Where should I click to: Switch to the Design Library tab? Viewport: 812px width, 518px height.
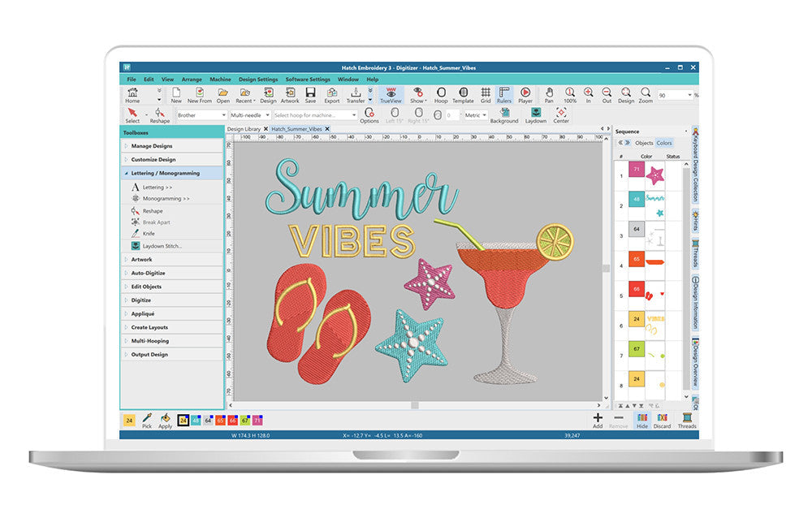[244, 129]
